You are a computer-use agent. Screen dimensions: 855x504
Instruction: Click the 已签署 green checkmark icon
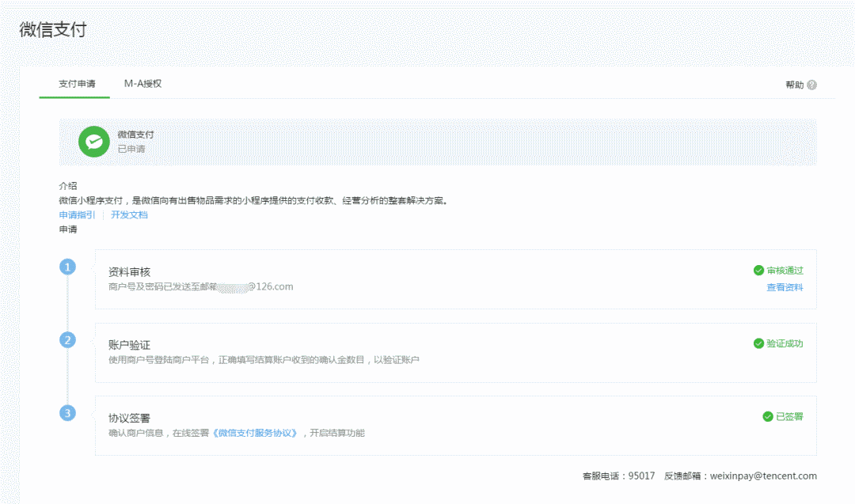point(768,416)
